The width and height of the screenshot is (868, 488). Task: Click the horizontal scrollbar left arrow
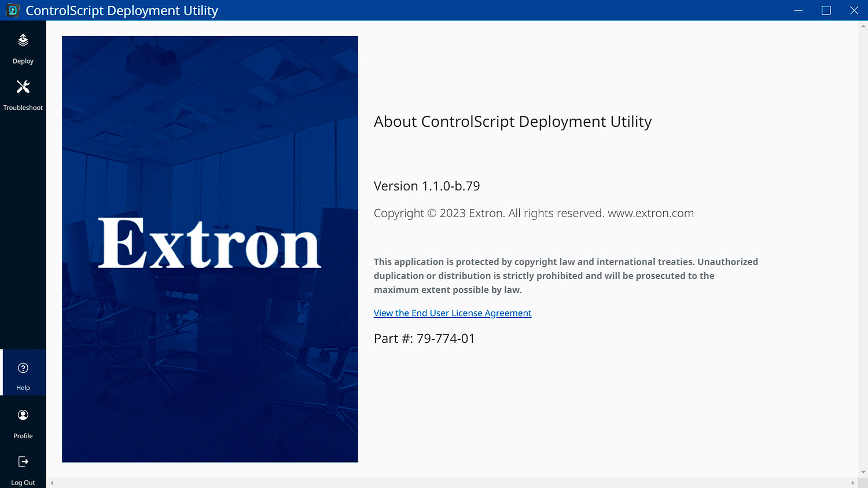pyautogui.click(x=52, y=483)
